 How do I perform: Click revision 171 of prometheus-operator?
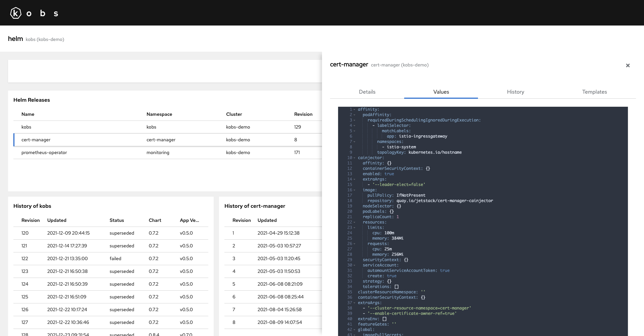[297, 153]
